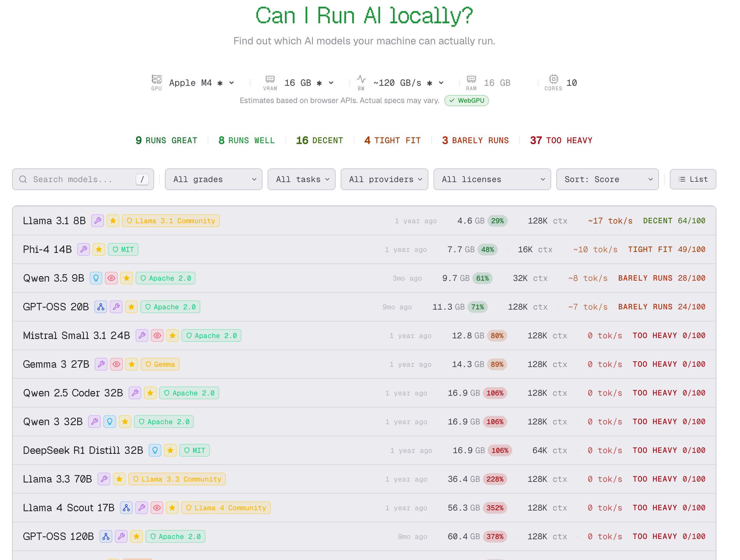
Task: Click the slash shortcut hint in search
Action: [x=142, y=180]
